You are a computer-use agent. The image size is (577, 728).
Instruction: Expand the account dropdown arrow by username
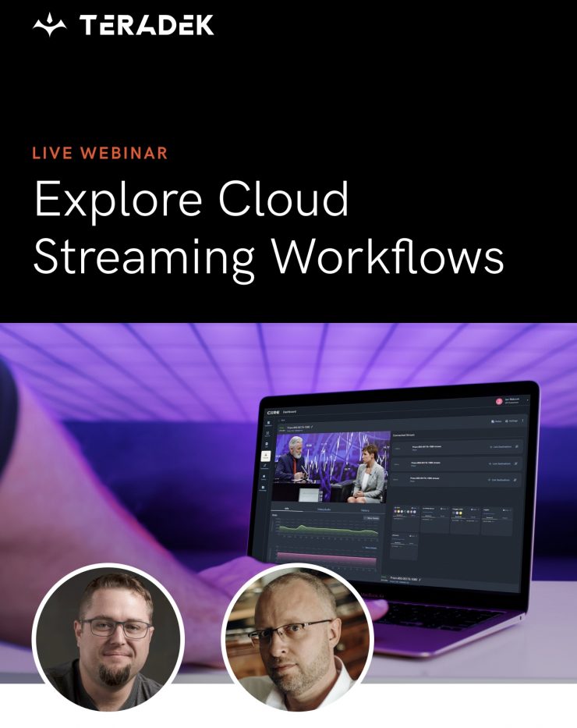[528, 400]
